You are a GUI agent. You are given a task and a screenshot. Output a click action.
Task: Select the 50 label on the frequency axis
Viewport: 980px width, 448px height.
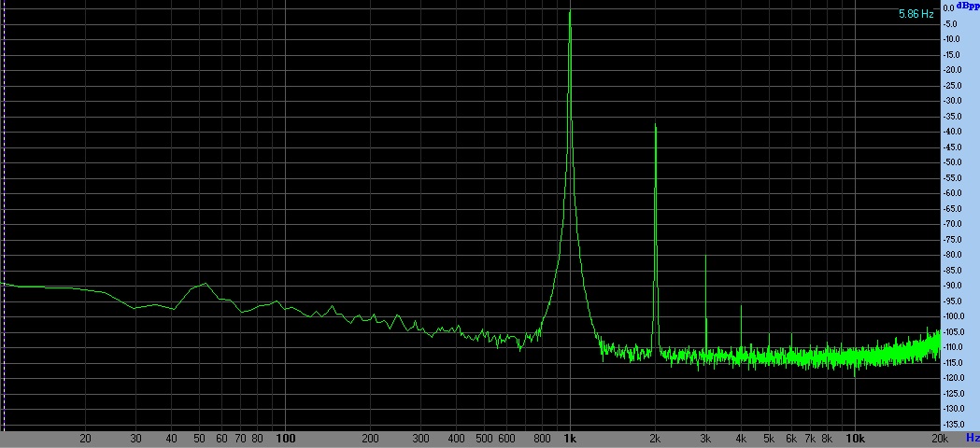pos(199,438)
